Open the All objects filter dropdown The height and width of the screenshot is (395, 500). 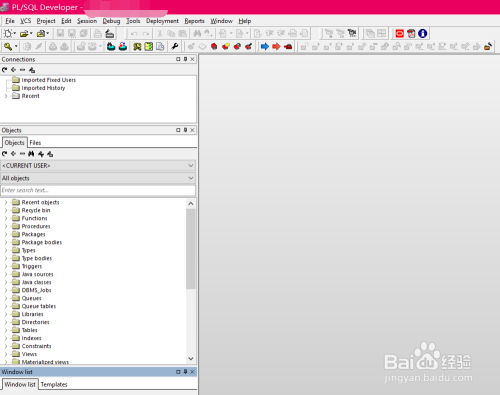pyautogui.click(x=191, y=178)
